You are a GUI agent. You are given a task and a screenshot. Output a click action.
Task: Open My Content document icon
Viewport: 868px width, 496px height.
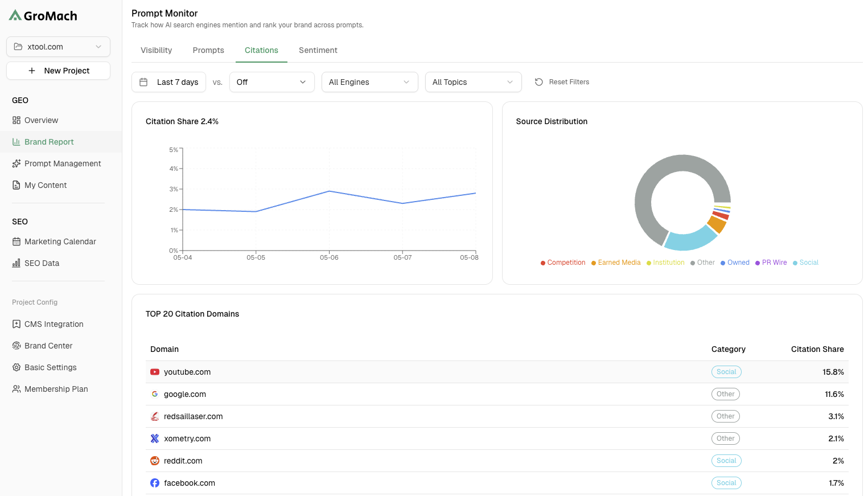(17, 185)
